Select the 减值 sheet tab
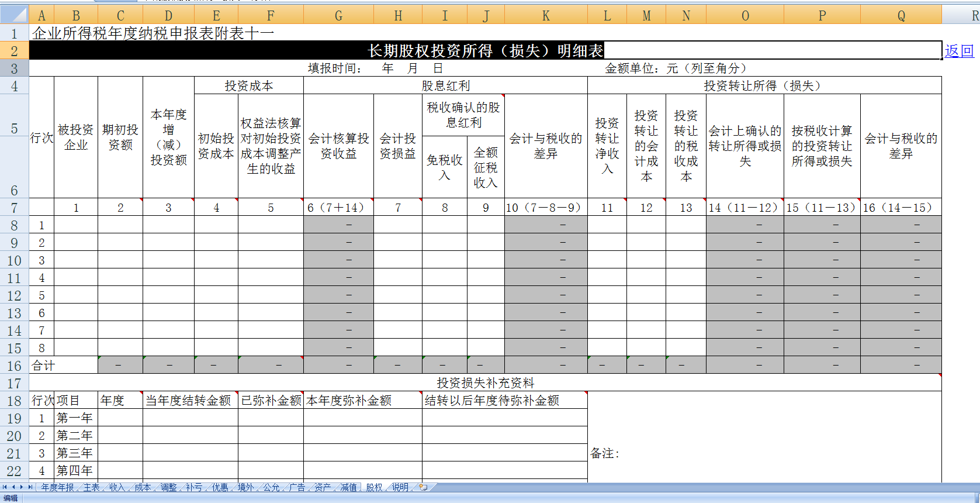 [348, 487]
